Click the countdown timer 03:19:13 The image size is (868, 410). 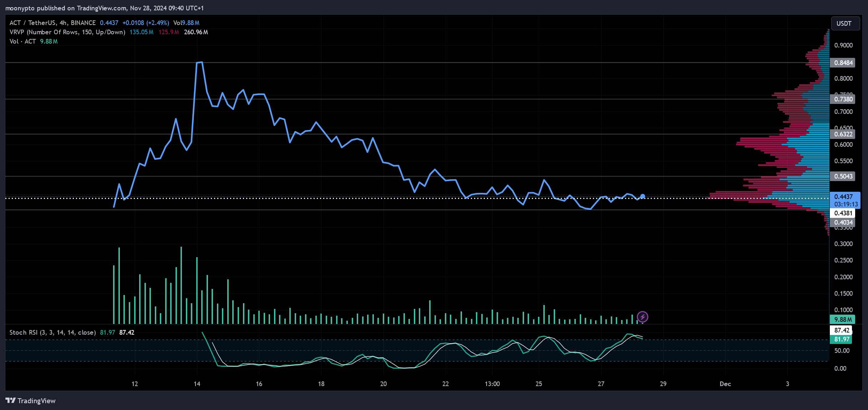click(x=846, y=205)
